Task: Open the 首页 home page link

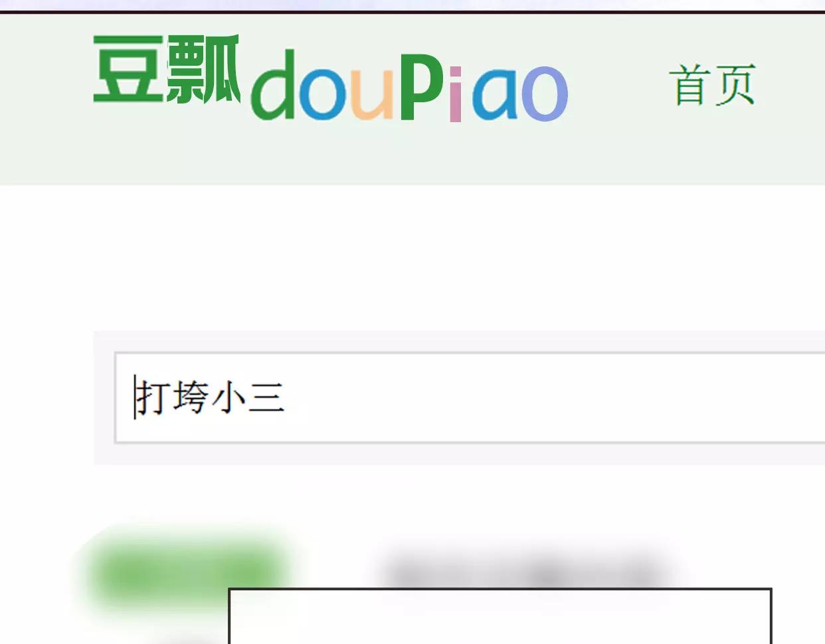Action: pyautogui.click(x=713, y=84)
